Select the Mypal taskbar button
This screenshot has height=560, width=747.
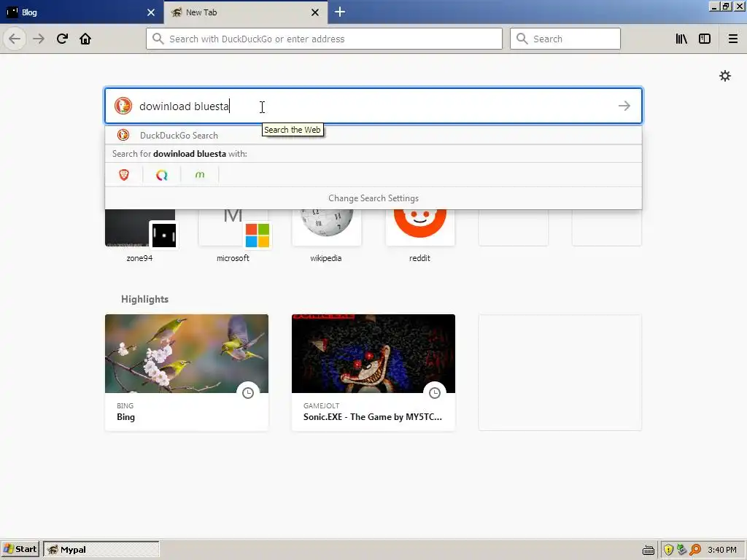[101, 549]
